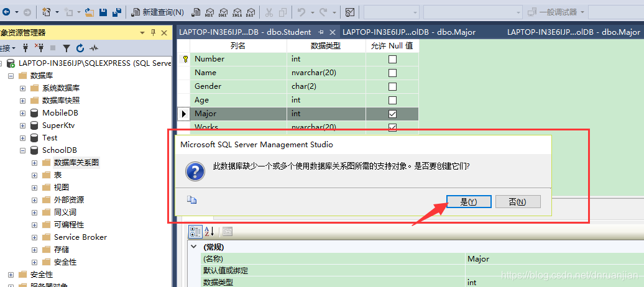Screen dimensions: 644x287
Task: Expand the 表 tables node under SchoolDB
Action: [35, 175]
